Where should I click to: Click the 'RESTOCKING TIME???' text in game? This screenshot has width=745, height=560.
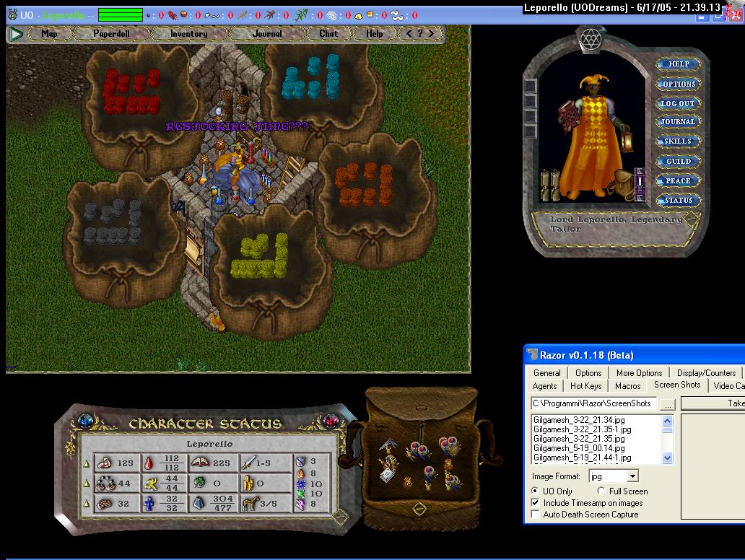[237, 126]
